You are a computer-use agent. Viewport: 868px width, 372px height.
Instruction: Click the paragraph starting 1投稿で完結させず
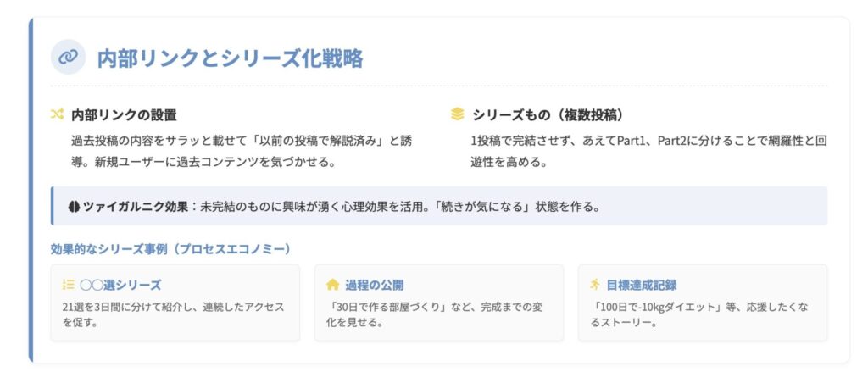pos(648,150)
